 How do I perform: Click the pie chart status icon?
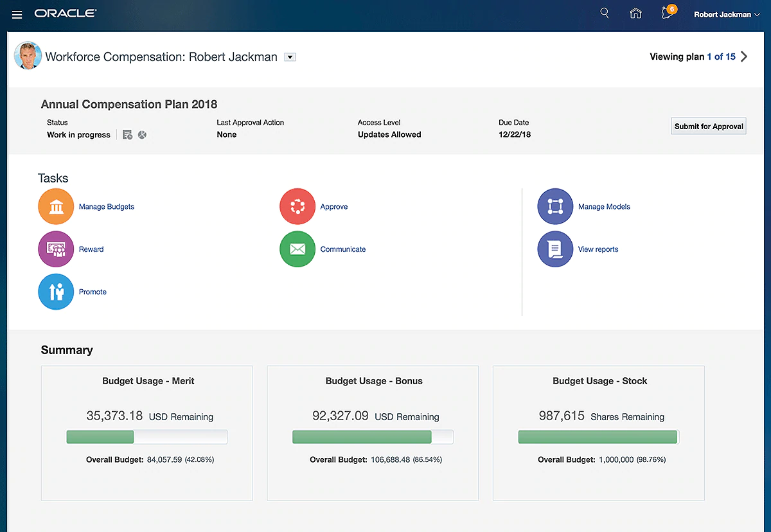[142, 135]
